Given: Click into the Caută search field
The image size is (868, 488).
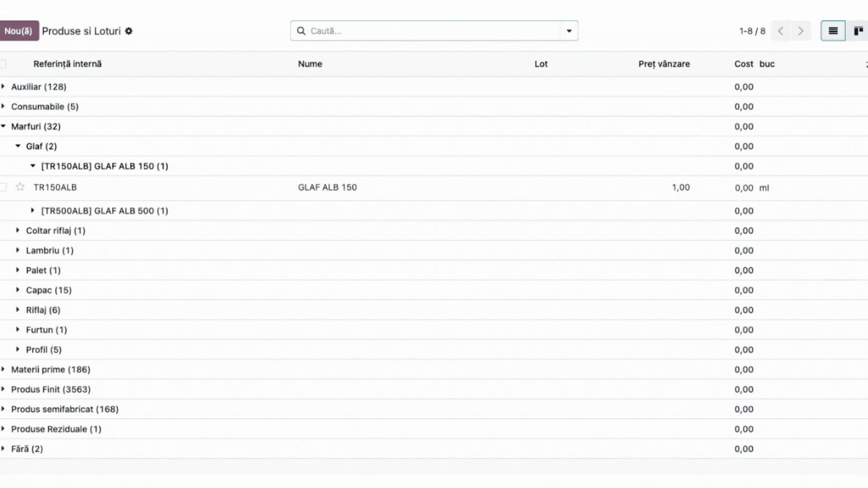Looking at the screenshot, I should pos(434,31).
